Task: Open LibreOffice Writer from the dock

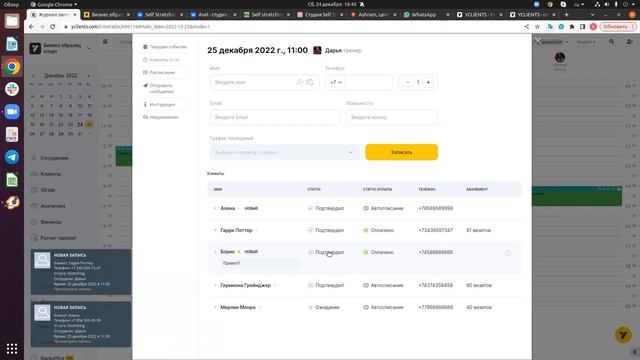Action: click(x=12, y=44)
